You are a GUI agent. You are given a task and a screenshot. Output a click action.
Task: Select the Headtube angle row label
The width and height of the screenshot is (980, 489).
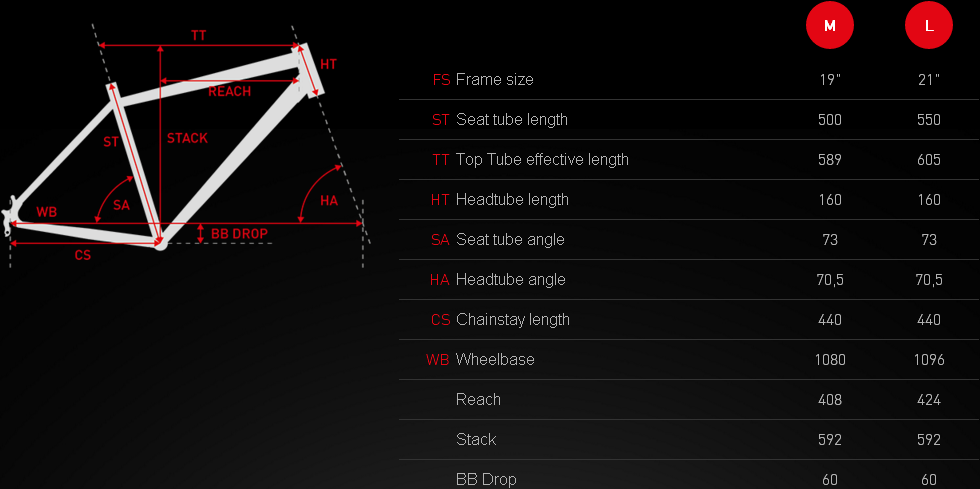pyautogui.click(x=510, y=279)
